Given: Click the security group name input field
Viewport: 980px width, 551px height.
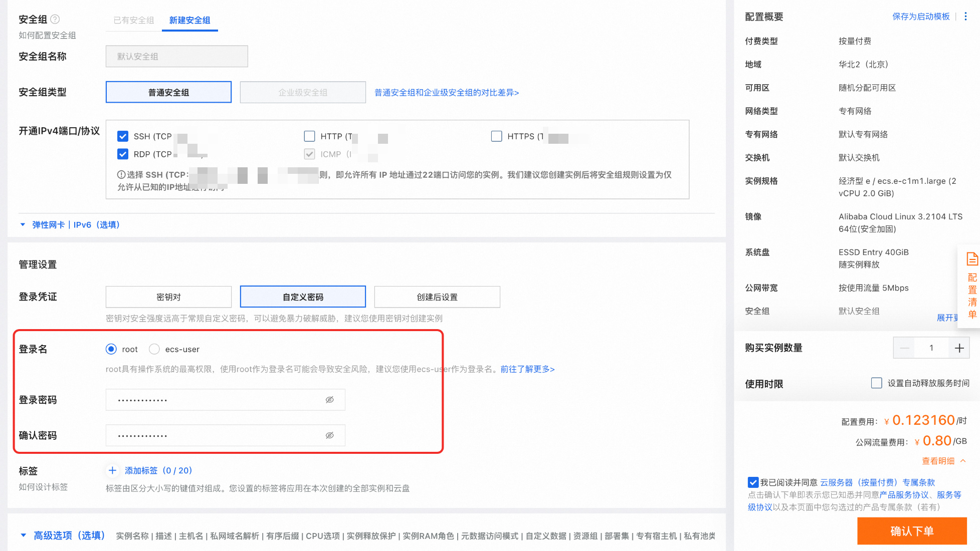Looking at the screenshot, I should point(176,57).
